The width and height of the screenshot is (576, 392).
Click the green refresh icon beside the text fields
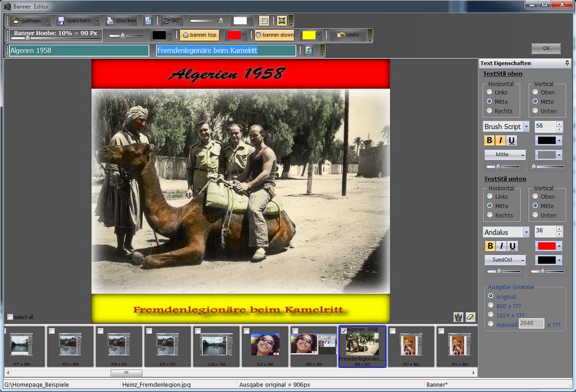click(308, 51)
